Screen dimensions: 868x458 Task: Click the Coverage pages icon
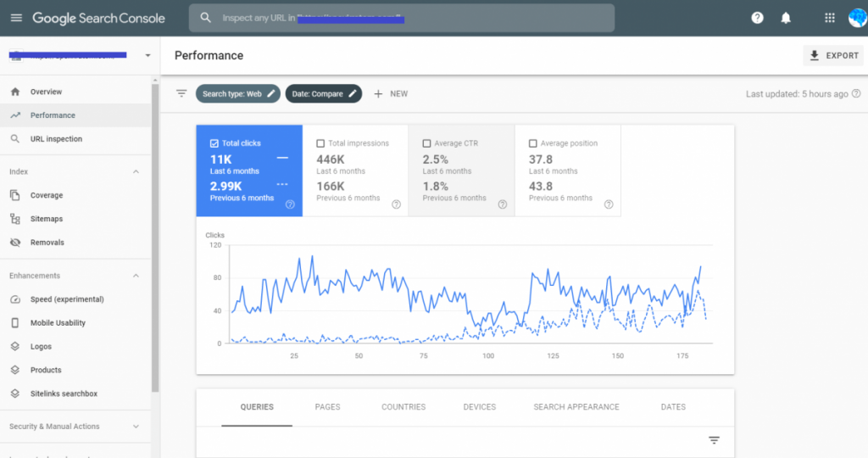click(15, 195)
